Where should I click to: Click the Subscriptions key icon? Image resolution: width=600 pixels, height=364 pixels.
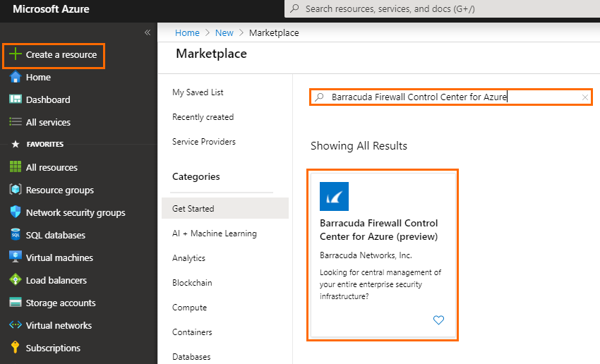[x=16, y=347]
